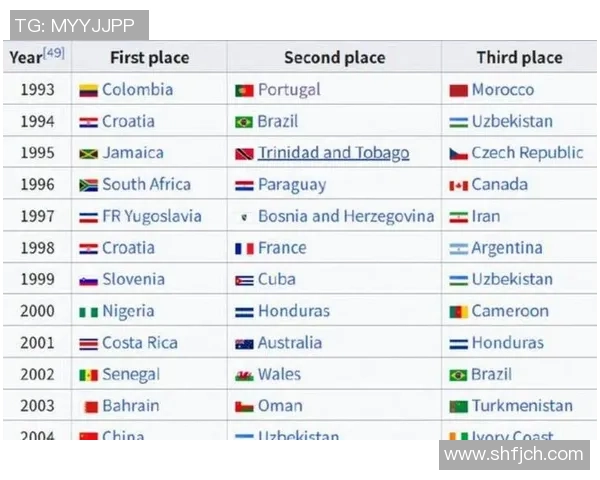Viewport: 600px width, 480px height.
Task: Click the Wales flag icon
Action: (x=244, y=375)
